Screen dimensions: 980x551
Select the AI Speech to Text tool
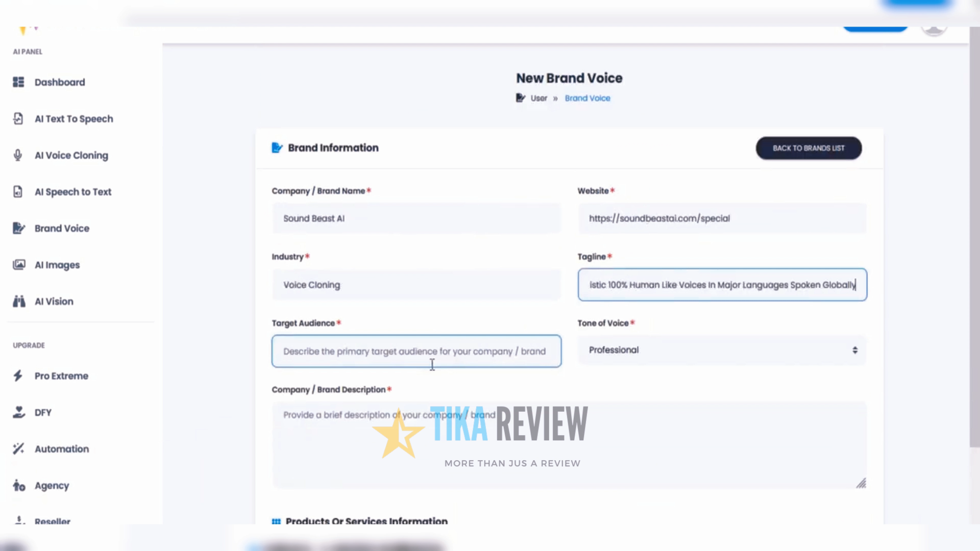click(x=73, y=192)
